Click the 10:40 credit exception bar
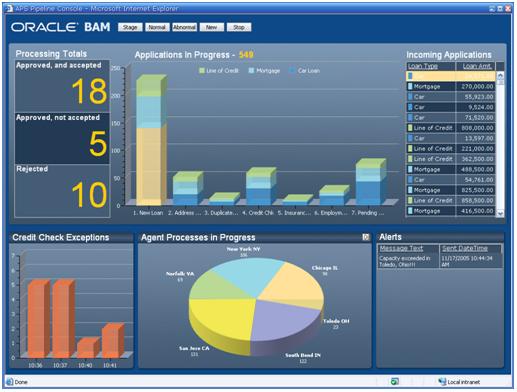 coord(88,348)
